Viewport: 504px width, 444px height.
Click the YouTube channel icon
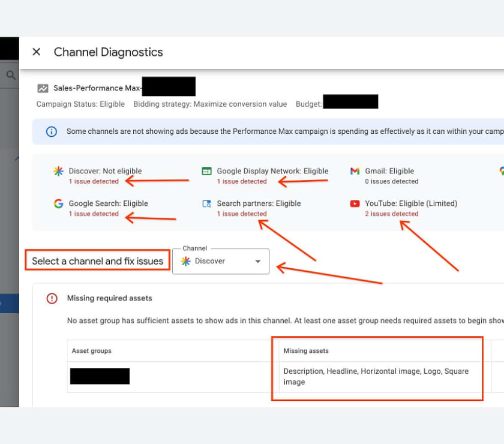click(x=355, y=203)
